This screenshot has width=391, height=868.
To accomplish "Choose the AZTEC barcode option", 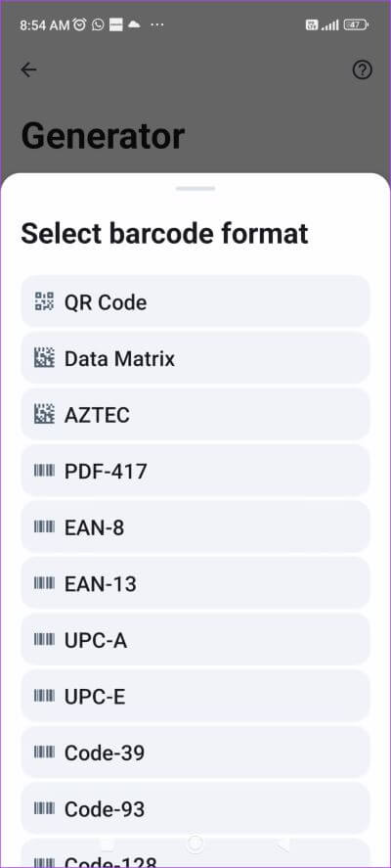I will pyautogui.click(x=195, y=414).
